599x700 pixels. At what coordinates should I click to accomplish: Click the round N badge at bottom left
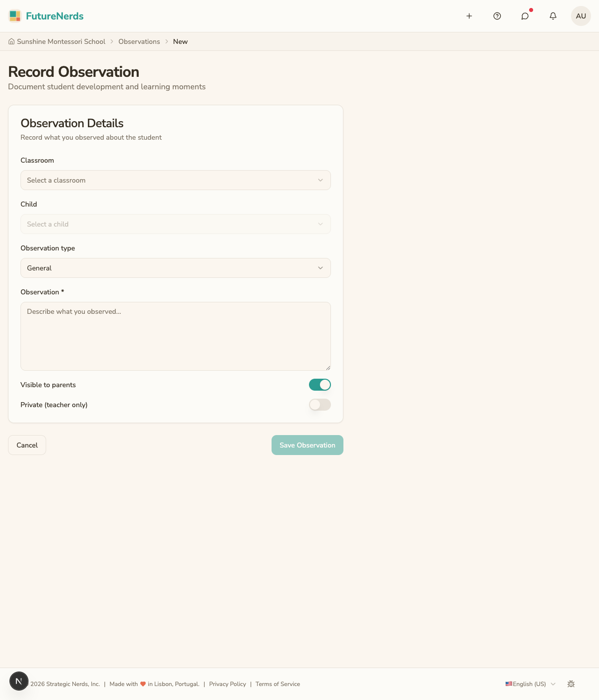19,681
